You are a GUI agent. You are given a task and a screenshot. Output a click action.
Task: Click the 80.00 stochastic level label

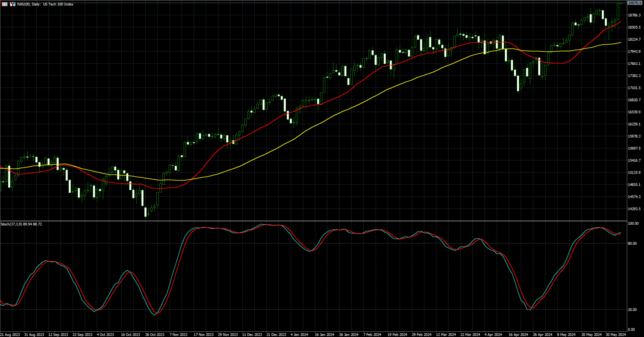[632, 244]
